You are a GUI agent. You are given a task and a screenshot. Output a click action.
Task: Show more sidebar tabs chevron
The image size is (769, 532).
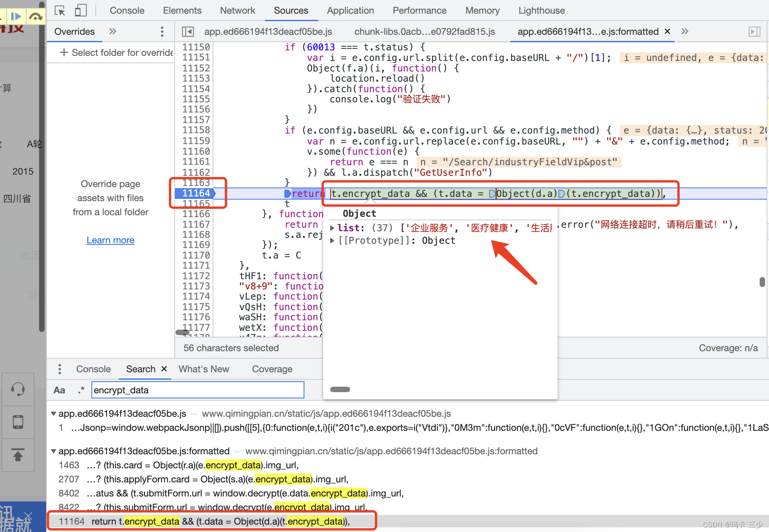pos(113,31)
